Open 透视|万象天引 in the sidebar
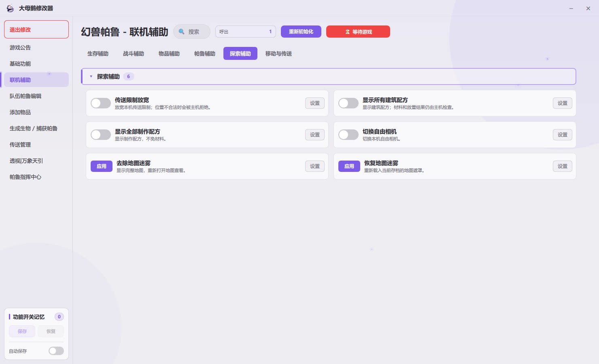599x364 pixels. (x=36, y=161)
